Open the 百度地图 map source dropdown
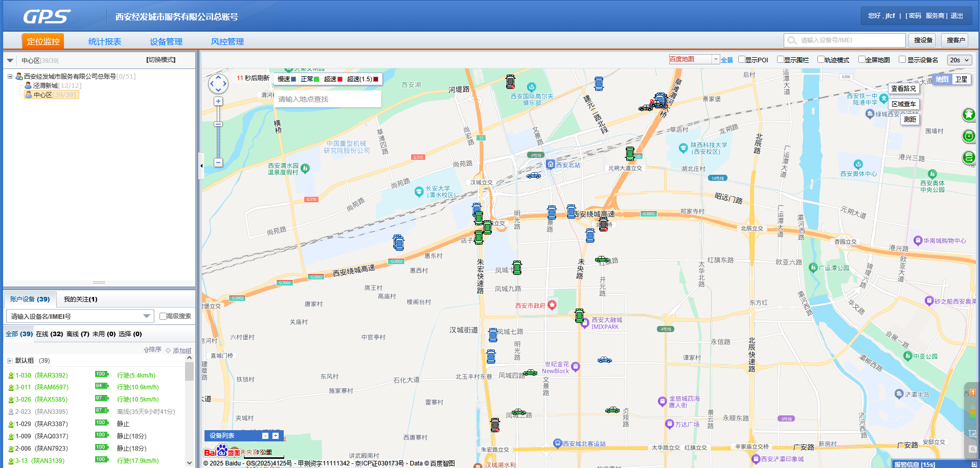This screenshot has height=468, width=980. click(x=716, y=59)
